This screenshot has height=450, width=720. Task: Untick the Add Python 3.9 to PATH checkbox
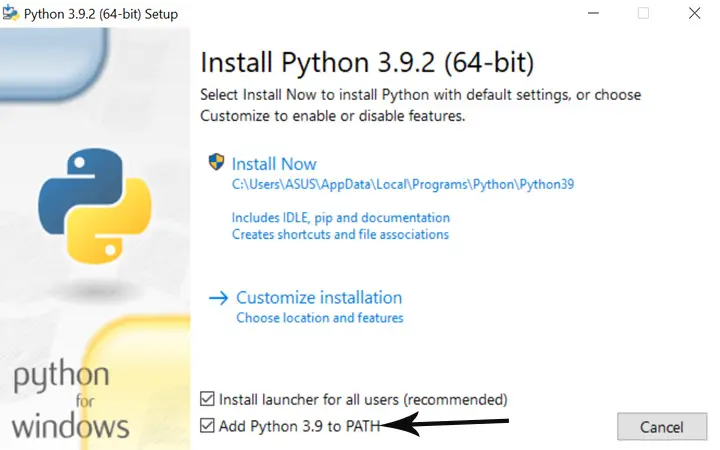click(x=207, y=426)
